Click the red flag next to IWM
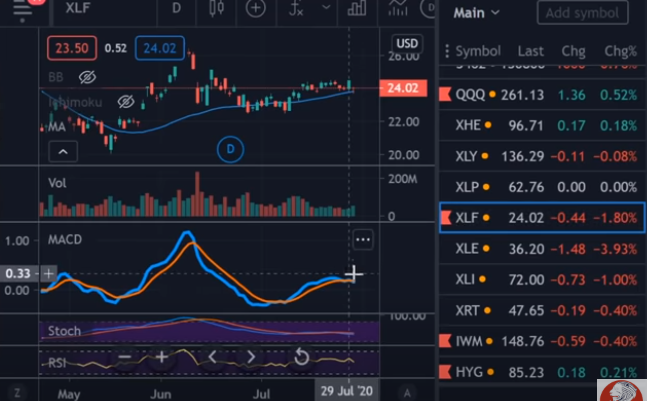 [445, 341]
